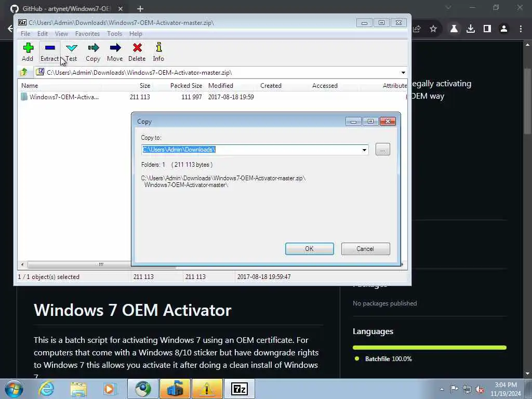Sort by the Size column header

click(x=145, y=86)
